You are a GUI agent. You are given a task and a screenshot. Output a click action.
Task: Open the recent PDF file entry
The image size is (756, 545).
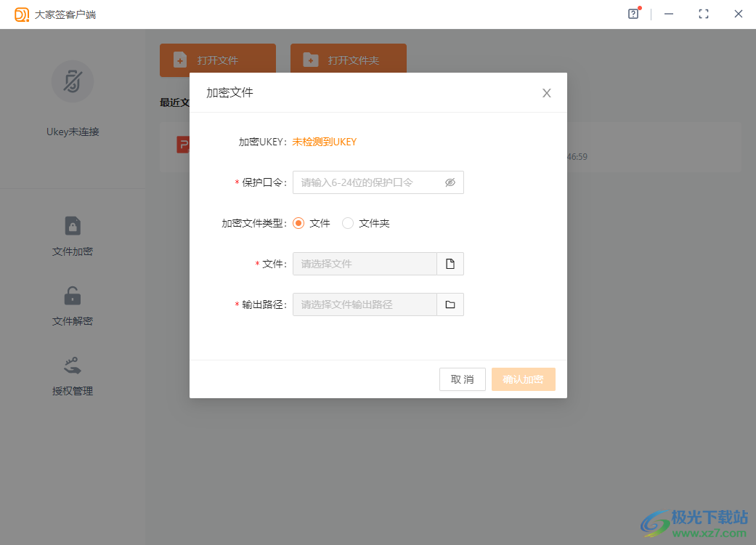click(x=183, y=145)
